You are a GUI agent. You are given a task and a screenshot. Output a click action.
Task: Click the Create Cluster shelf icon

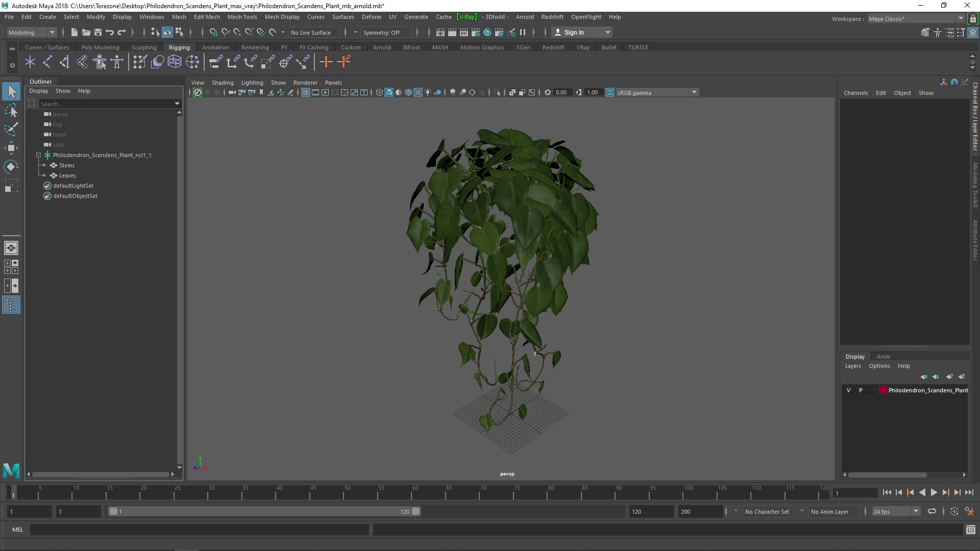tap(192, 62)
